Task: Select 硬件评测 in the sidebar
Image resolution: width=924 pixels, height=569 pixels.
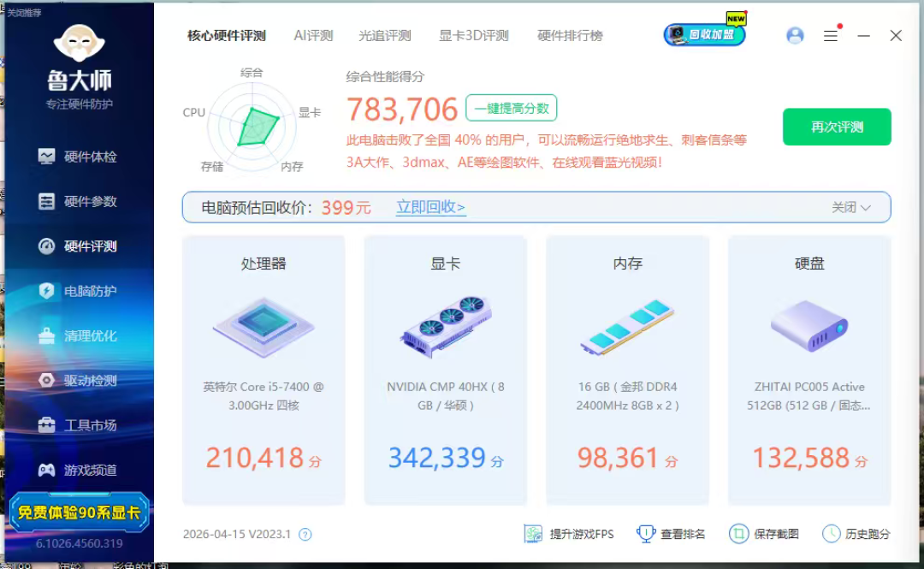Action: tap(78, 246)
